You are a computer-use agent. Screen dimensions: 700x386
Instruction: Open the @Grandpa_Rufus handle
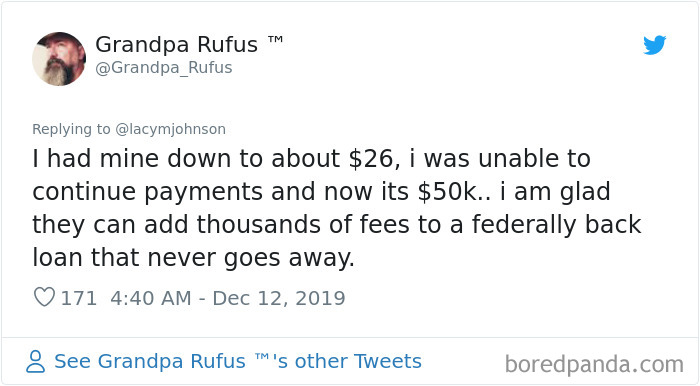163,68
